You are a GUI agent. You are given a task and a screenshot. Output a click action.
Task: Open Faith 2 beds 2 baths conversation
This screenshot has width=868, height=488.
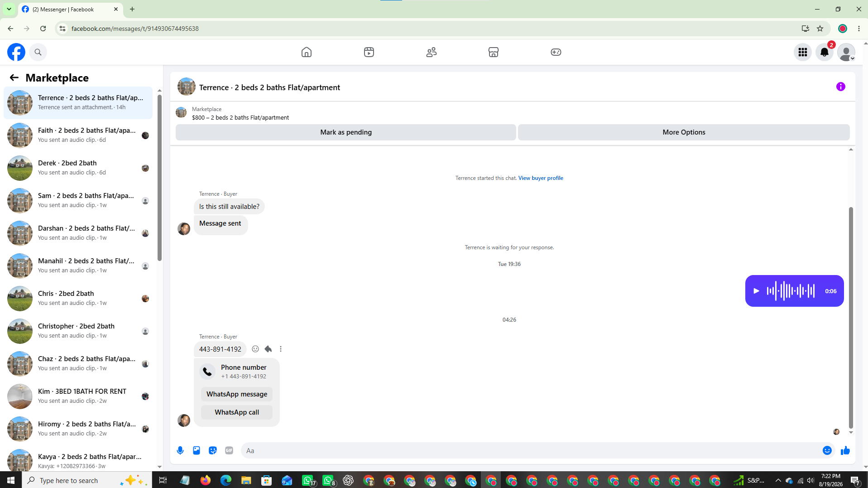[x=78, y=135]
